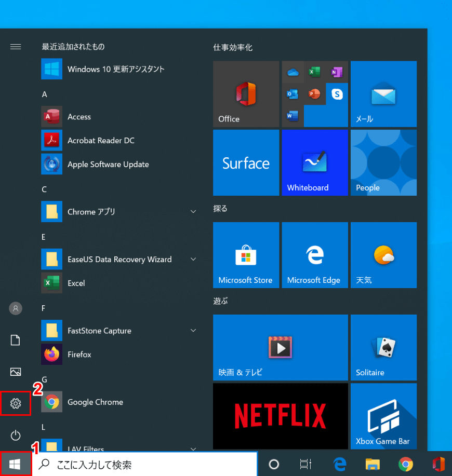Expand the Start hamburger menu
Viewport: 452px width, 476px height.
[16, 46]
